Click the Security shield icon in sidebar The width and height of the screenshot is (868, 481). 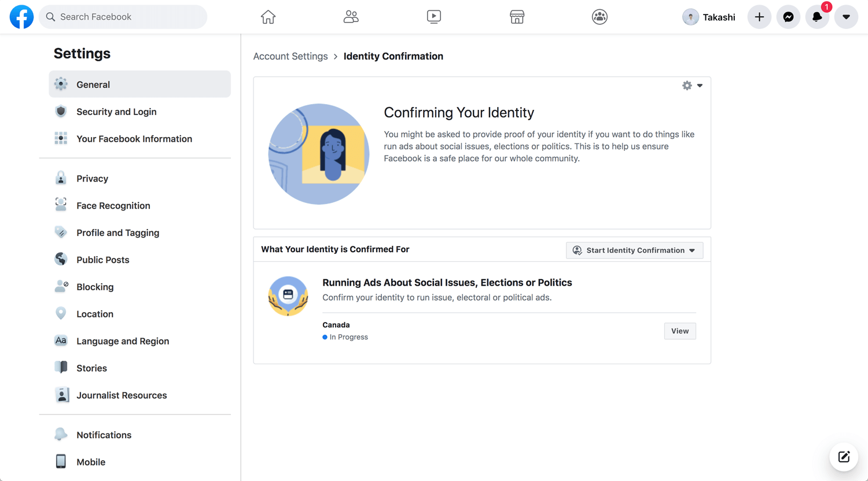tap(61, 112)
